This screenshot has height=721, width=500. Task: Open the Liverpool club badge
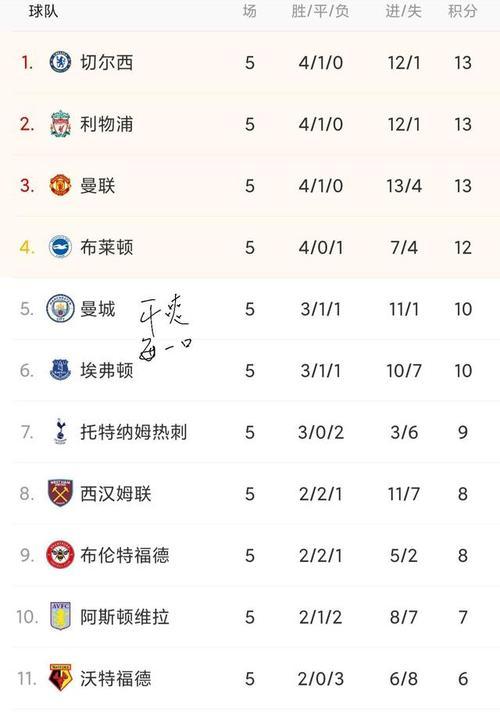click(60, 124)
